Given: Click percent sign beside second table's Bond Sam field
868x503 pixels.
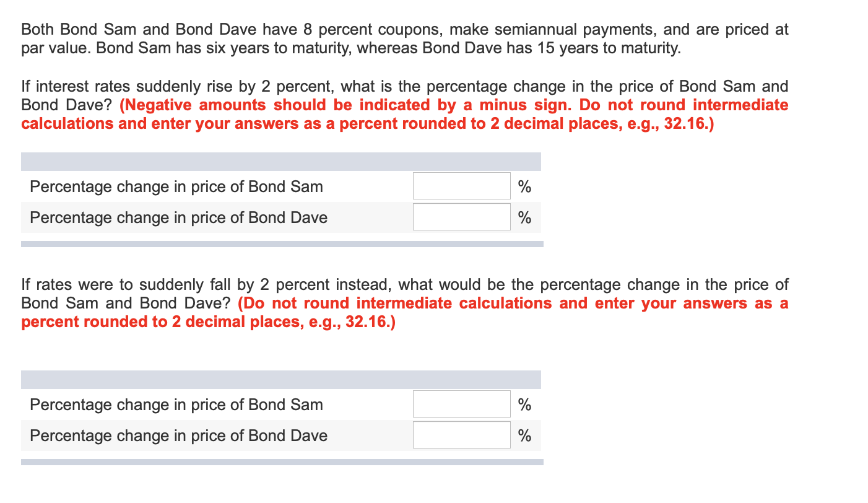Looking at the screenshot, I should (524, 405).
